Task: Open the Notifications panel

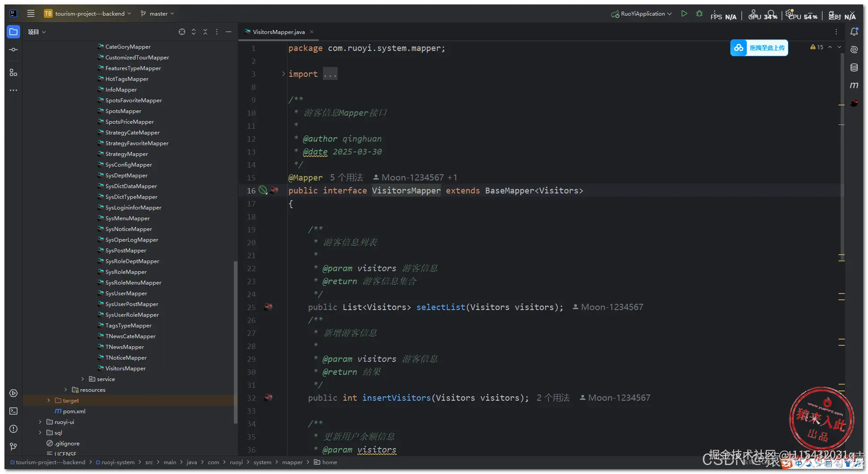Action: pyautogui.click(x=854, y=32)
